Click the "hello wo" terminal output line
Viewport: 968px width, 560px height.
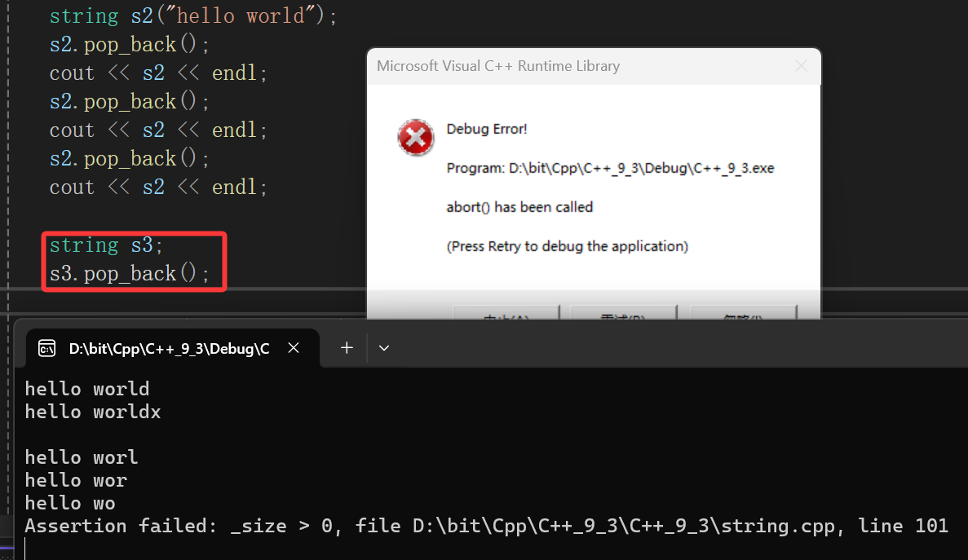coord(70,503)
